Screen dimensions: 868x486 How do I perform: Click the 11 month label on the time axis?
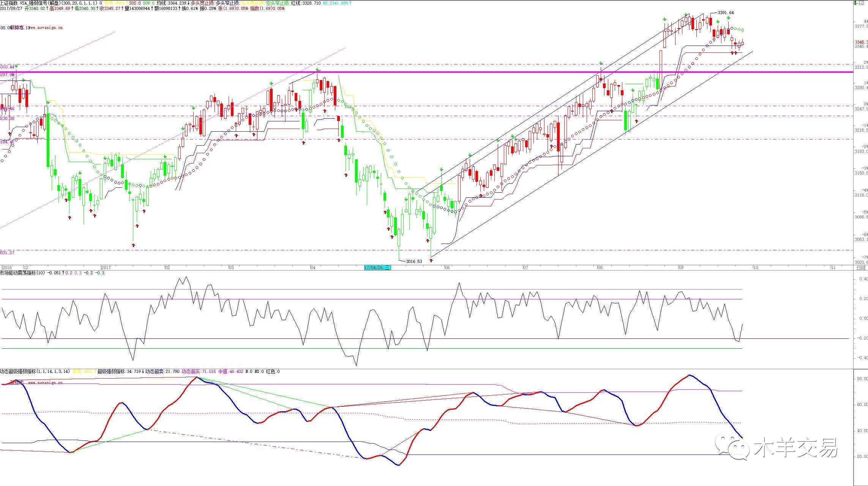coord(833,267)
